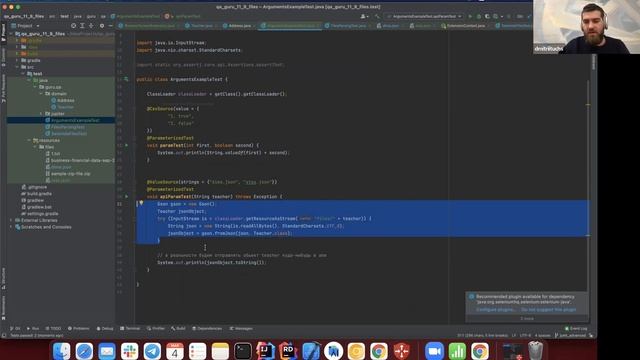Click the gutter run icon beside paramTest

coord(126,145)
